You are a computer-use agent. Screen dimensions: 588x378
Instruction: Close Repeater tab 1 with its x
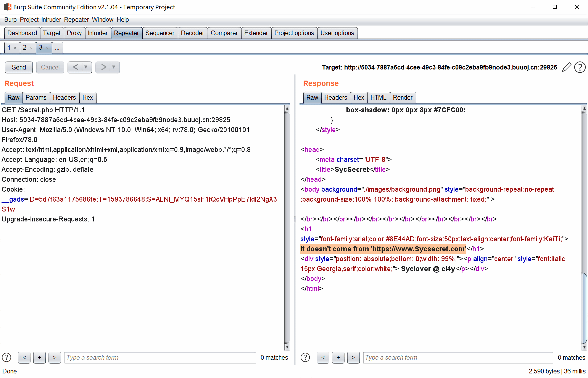(x=15, y=48)
